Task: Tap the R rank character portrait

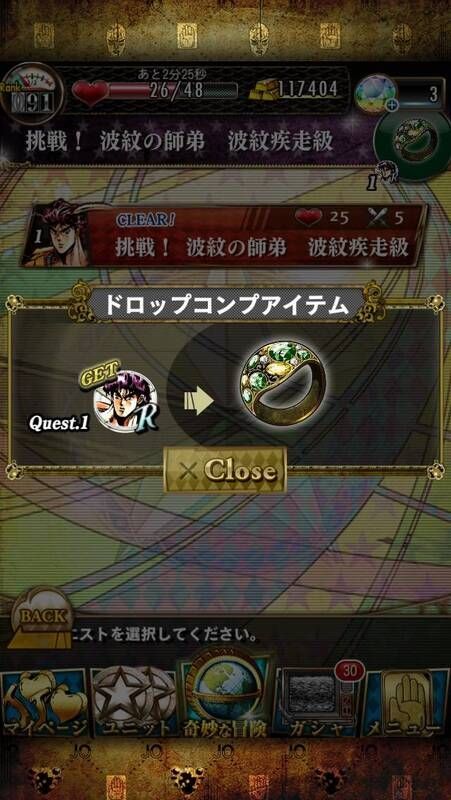Action: pyautogui.click(x=126, y=400)
